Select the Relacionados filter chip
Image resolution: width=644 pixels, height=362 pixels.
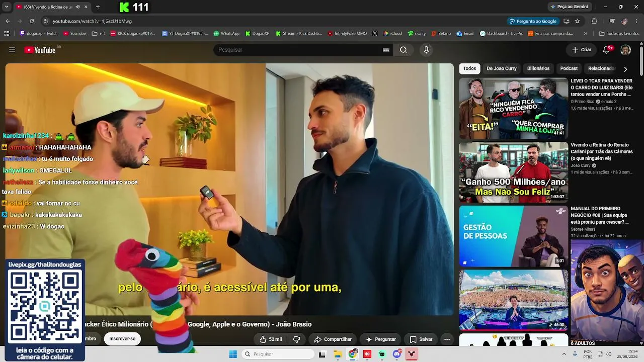click(601, 68)
